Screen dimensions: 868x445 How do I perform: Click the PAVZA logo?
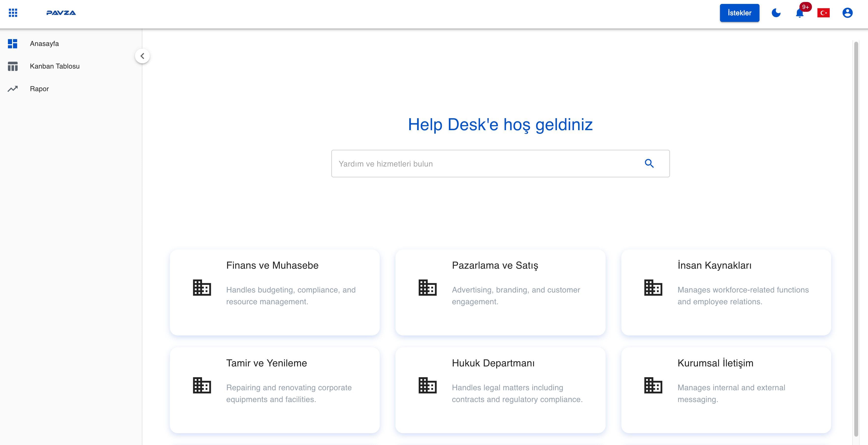coord(61,13)
